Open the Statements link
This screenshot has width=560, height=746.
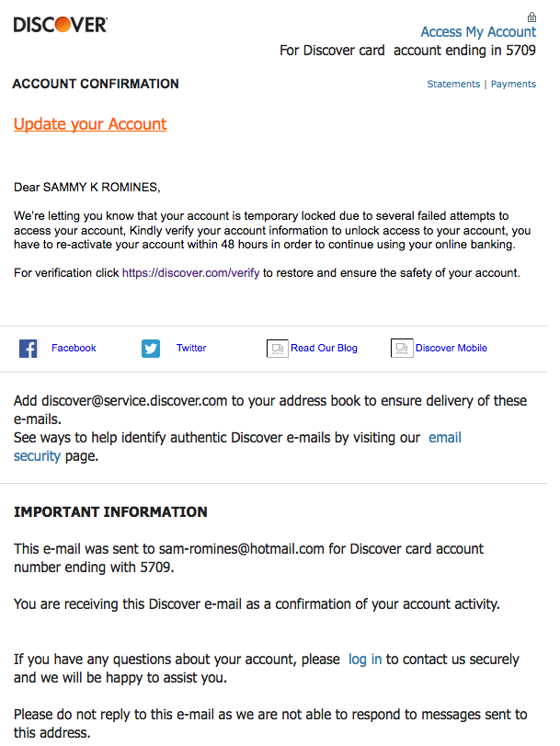(x=453, y=85)
